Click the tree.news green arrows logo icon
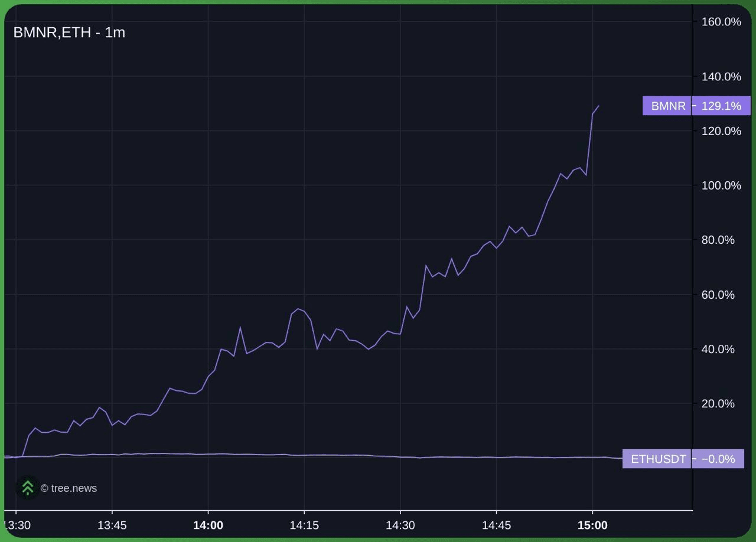This screenshot has height=542, width=756. pos(27,488)
